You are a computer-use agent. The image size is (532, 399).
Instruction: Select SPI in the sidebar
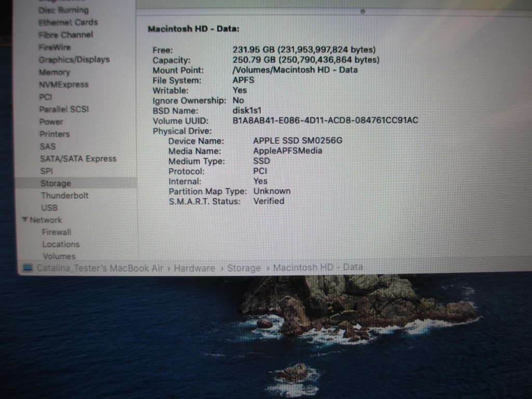pos(46,171)
